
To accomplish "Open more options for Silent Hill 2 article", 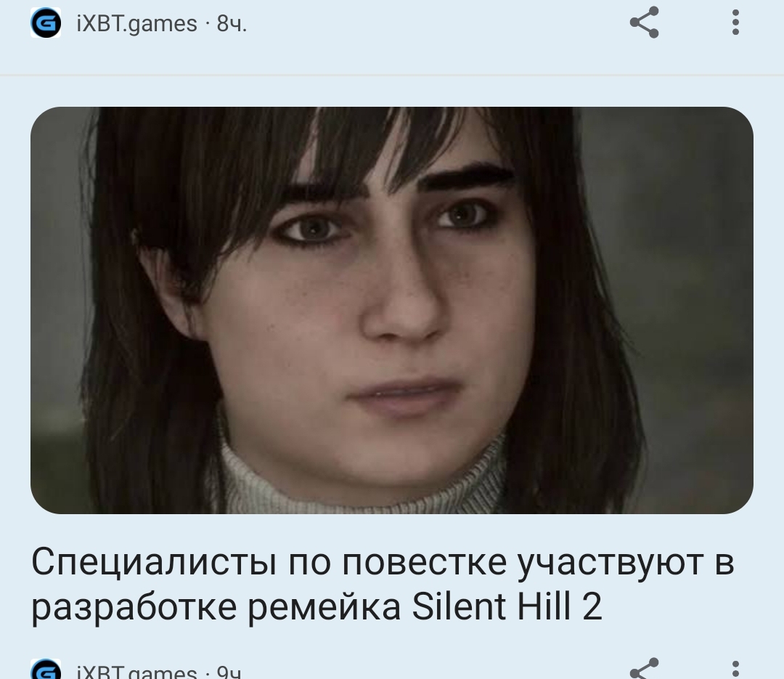I will tap(735, 669).
